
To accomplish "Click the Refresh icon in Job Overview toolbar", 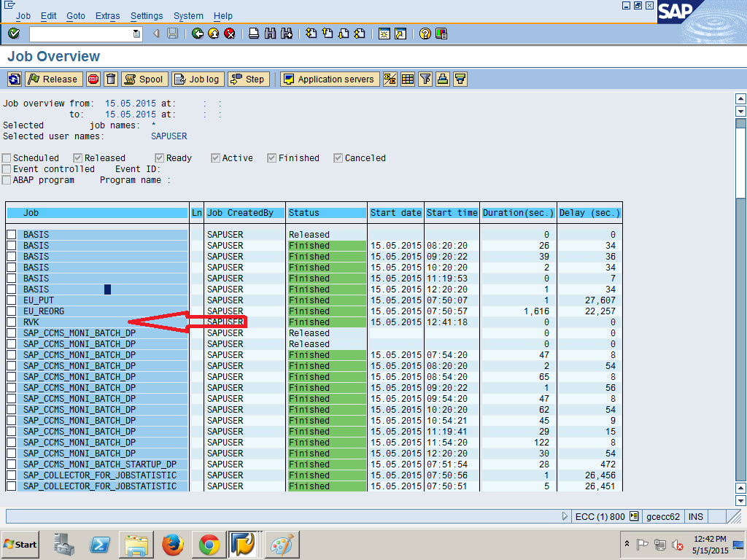I will click(x=15, y=79).
